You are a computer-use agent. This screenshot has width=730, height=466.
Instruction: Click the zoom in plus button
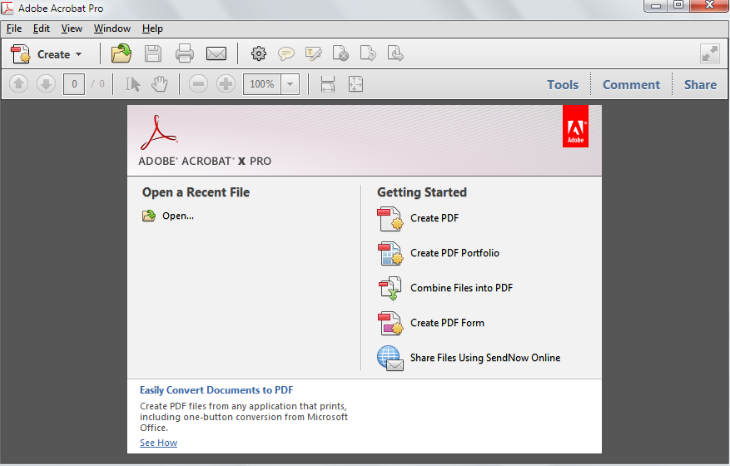pyautogui.click(x=226, y=84)
